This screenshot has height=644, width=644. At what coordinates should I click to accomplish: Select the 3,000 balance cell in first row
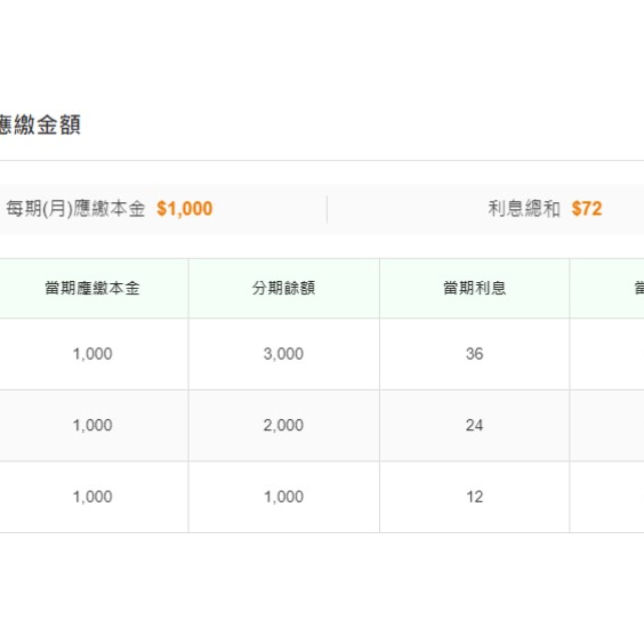(283, 354)
